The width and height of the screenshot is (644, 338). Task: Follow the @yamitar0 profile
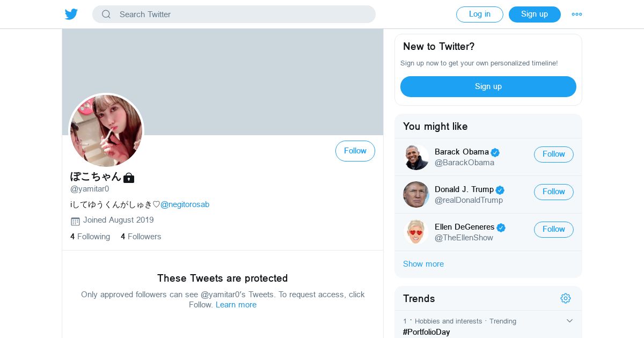(355, 151)
